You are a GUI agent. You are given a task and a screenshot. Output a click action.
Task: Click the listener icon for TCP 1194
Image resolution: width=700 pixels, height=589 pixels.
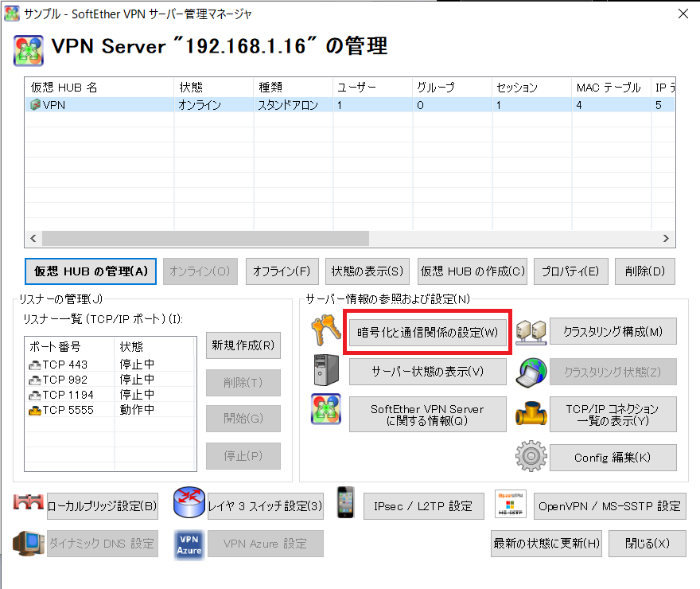point(35,396)
